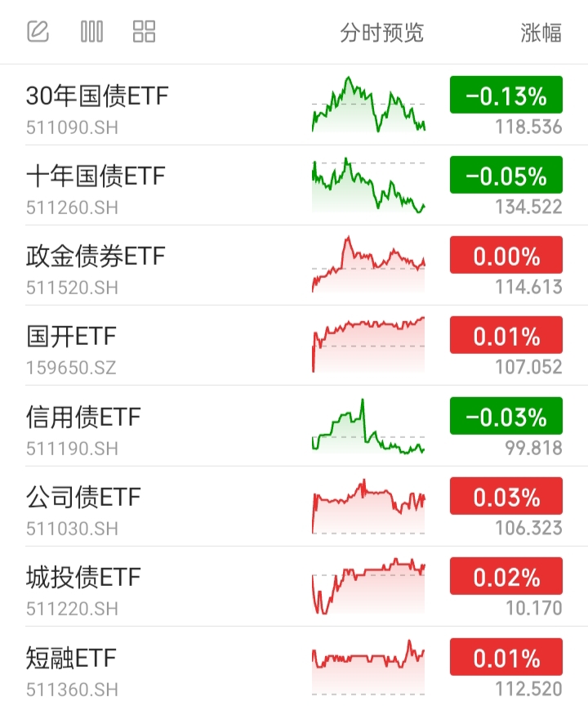The height and width of the screenshot is (706, 588).
Task: Tap 城投债ETF row name
Action: pos(83,577)
